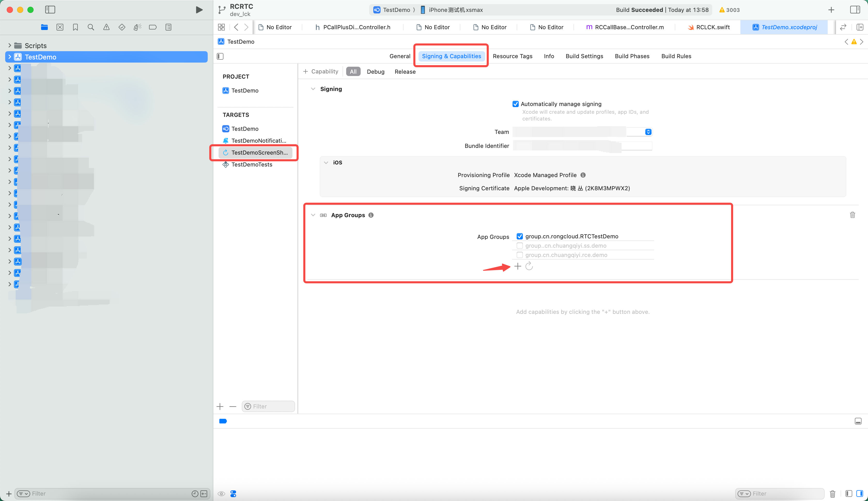Expand the TestDemo project in navigator
The height and width of the screenshot is (501, 868).
tap(10, 57)
